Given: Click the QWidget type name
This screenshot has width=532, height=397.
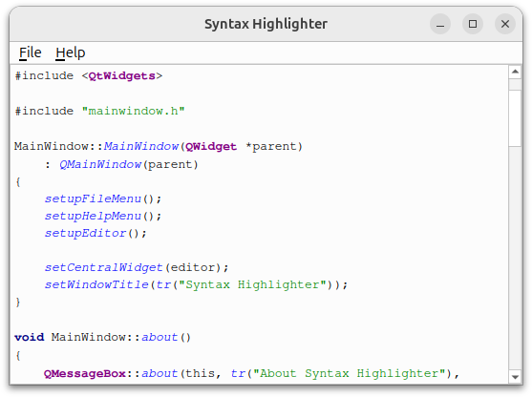Looking at the screenshot, I should click(211, 146).
